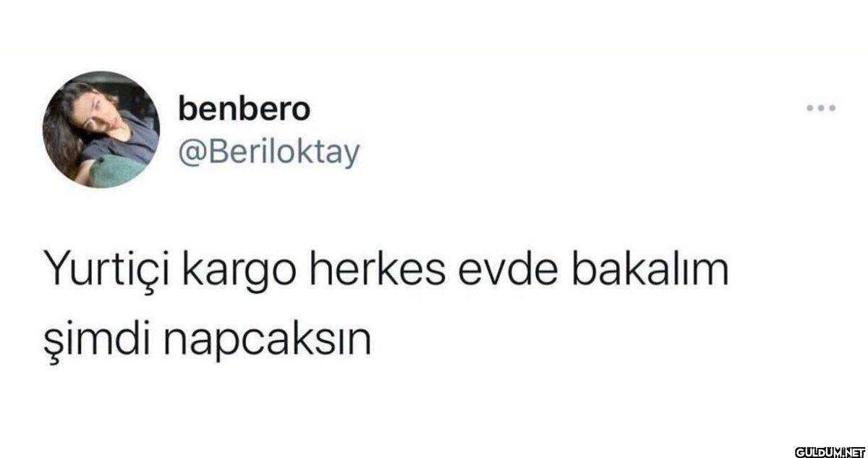This screenshot has height=458, width=868.
Task: Open benbero's round profile picture
Action: tap(101, 130)
